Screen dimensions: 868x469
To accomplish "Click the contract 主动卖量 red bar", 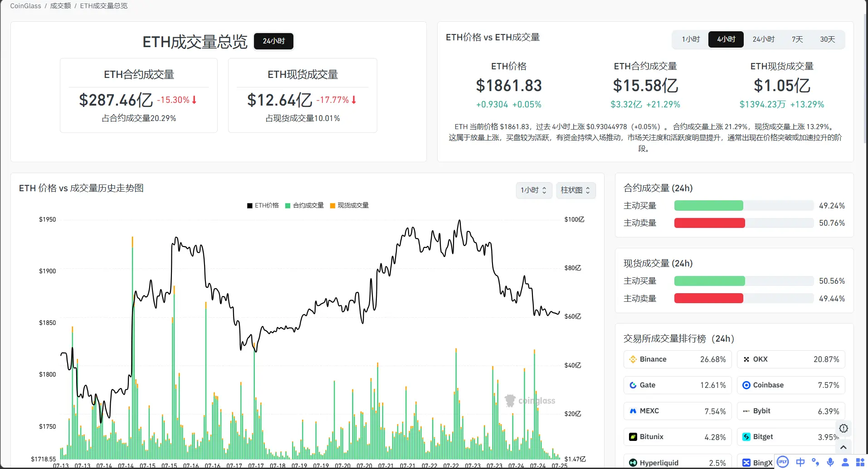I will (710, 223).
